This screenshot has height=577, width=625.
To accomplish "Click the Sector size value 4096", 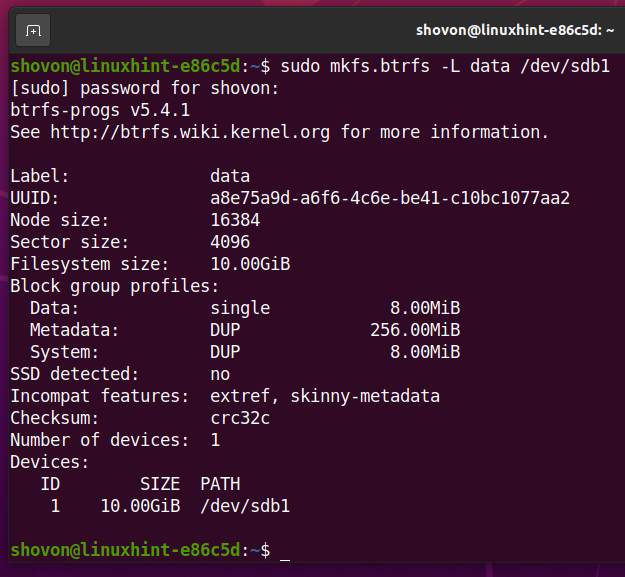I will 230,242.
